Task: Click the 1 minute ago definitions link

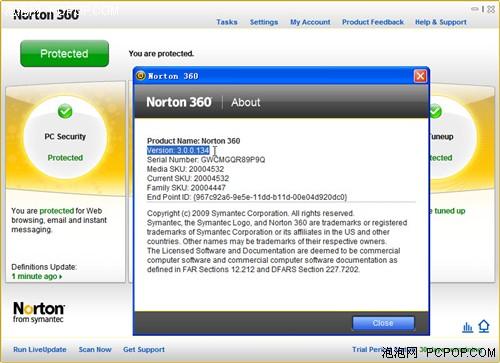Action: pos(37,276)
